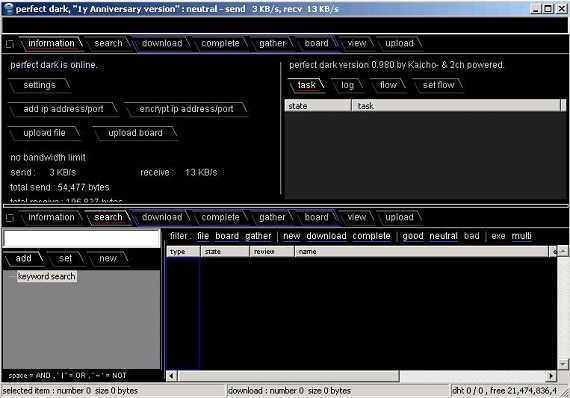Click the upper pane layout icon beside information tab
The image size is (570, 398).
pyautogui.click(x=10, y=44)
